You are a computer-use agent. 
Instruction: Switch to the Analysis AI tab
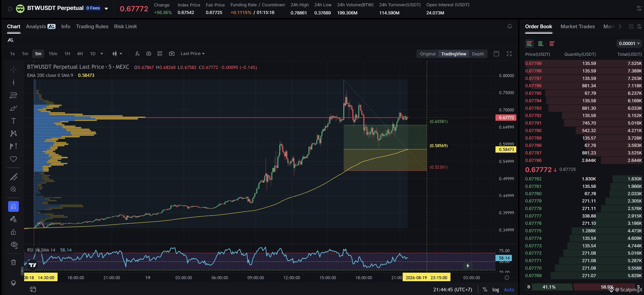tap(41, 27)
